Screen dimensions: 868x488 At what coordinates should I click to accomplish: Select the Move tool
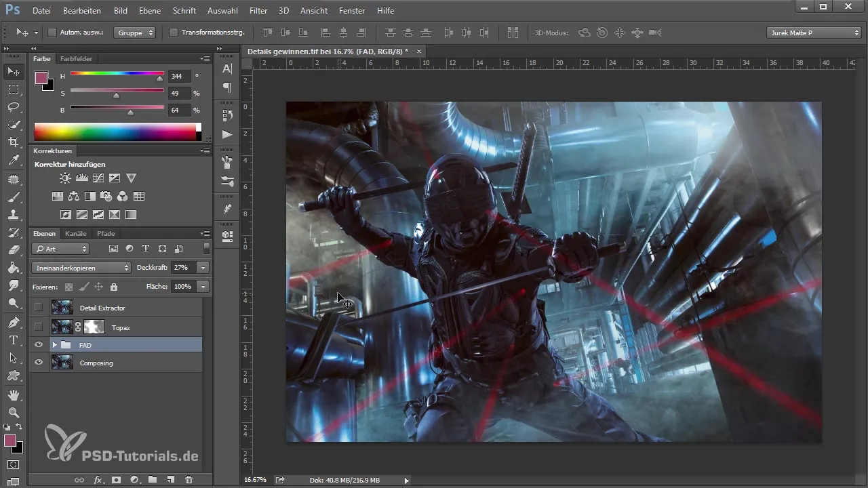point(14,71)
